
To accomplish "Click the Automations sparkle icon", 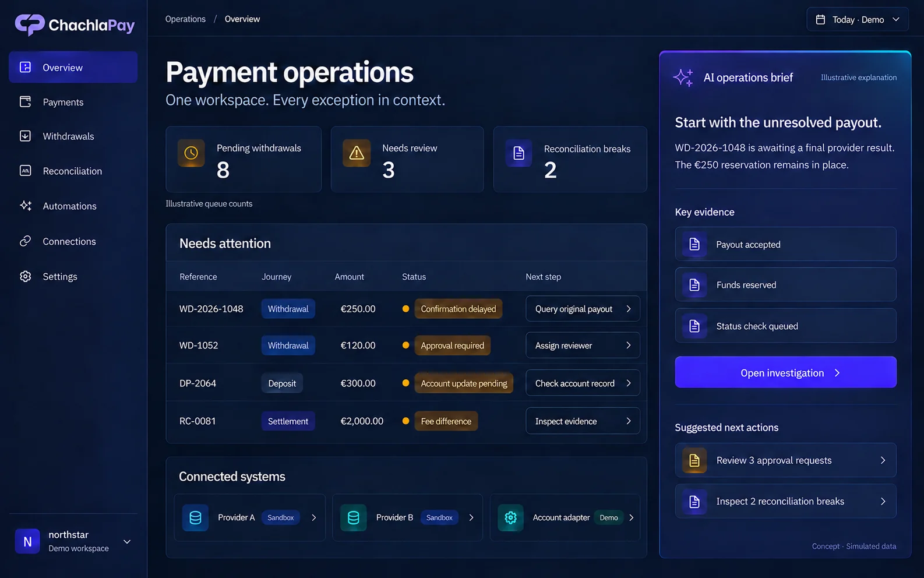I will (26, 206).
